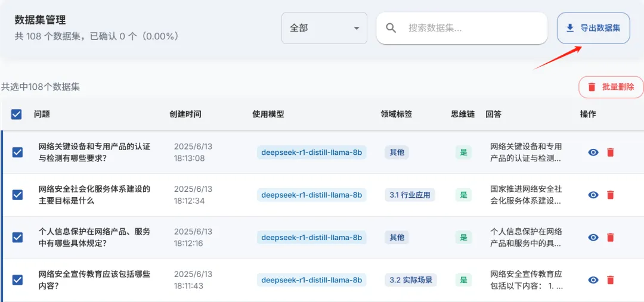
Task: Click the 3.1 行业应用 domain tag
Action: coord(410,195)
